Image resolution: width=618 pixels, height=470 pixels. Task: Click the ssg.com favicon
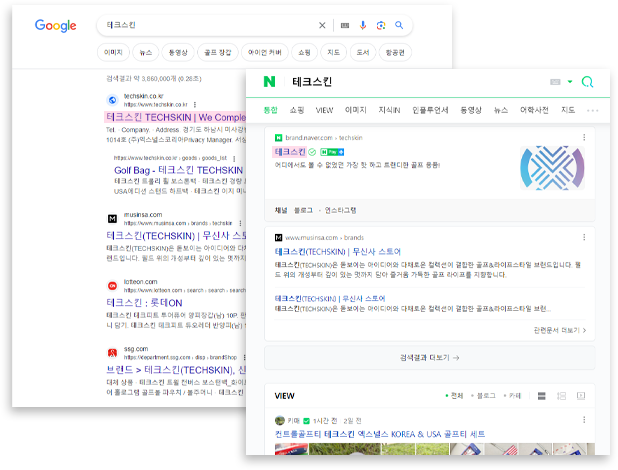click(x=112, y=353)
